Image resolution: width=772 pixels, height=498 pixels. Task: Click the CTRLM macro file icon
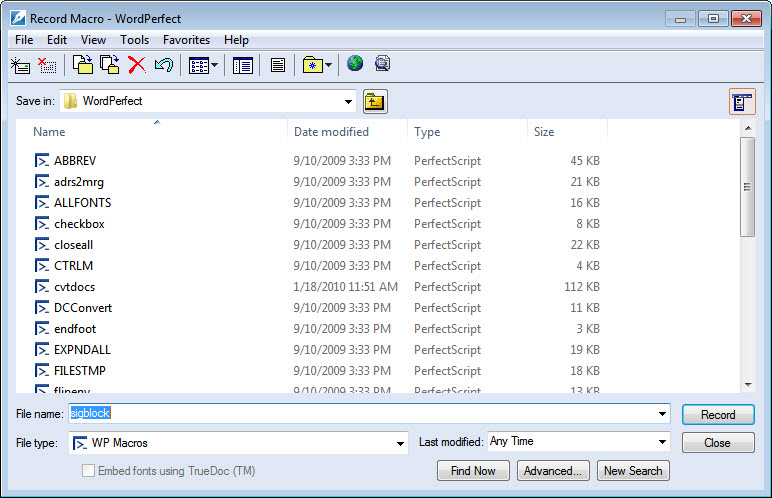click(x=42, y=266)
